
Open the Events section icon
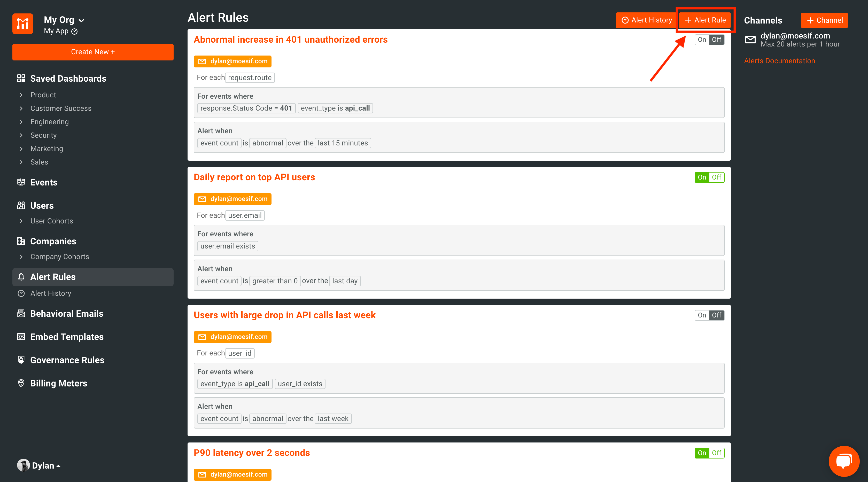pyautogui.click(x=21, y=182)
